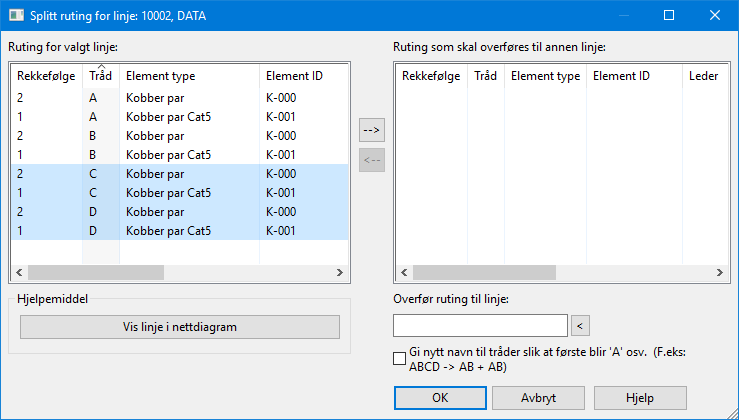The width and height of the screenshot is (739, 420).
Task: Open Hjelp for this dialog
Action: (x=640, y=398)
